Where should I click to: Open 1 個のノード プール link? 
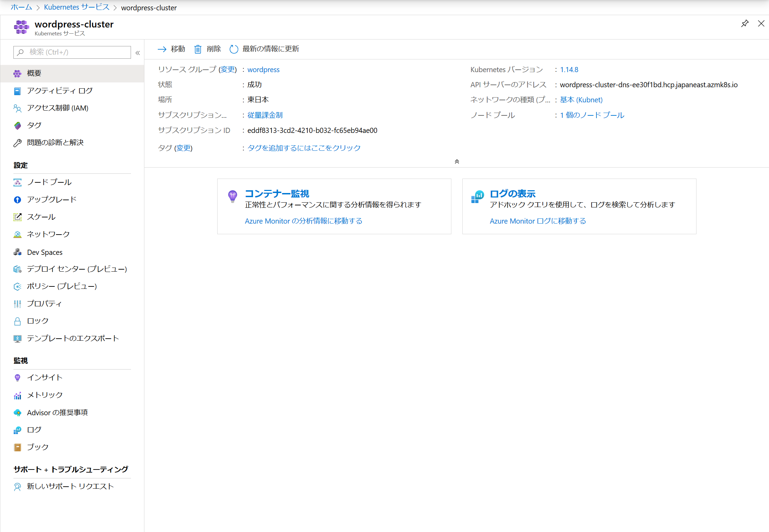(592, 115)
